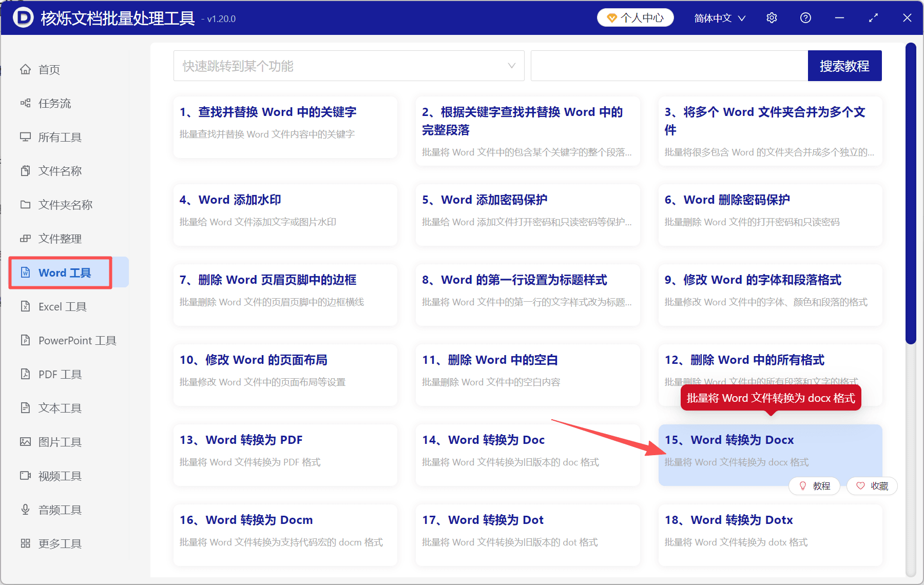Screen dimensions: 924x585
Task: Open the help question-mark icon
Action: 805,17
